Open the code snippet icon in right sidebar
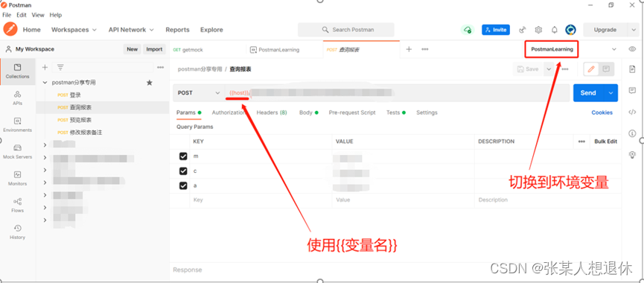 [632, 112]
